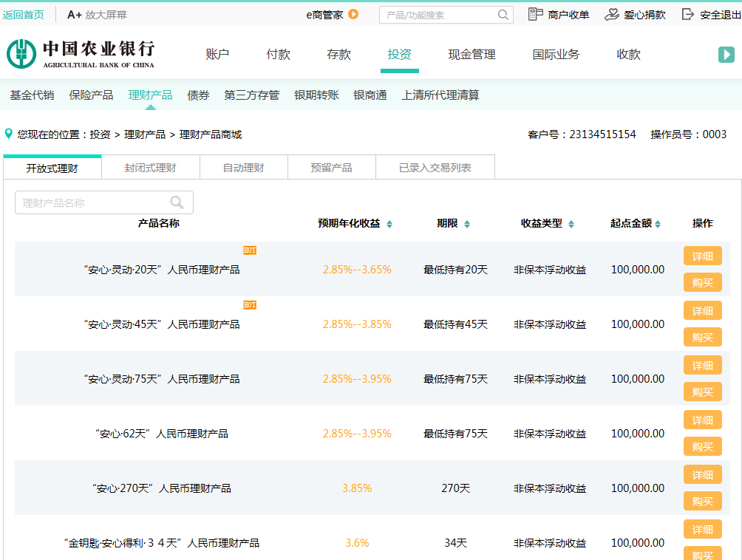This screenshot has height=560, width=742.
Task: Open the 国际业务 menu
Action: pos(556,55)
